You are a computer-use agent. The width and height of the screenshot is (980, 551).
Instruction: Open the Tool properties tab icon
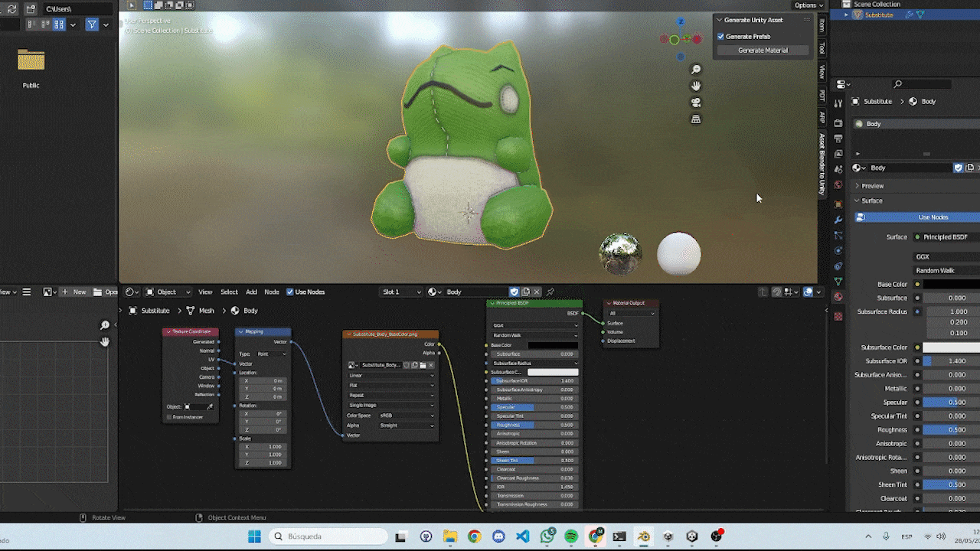pyautogui.click(x=838, y=103)
